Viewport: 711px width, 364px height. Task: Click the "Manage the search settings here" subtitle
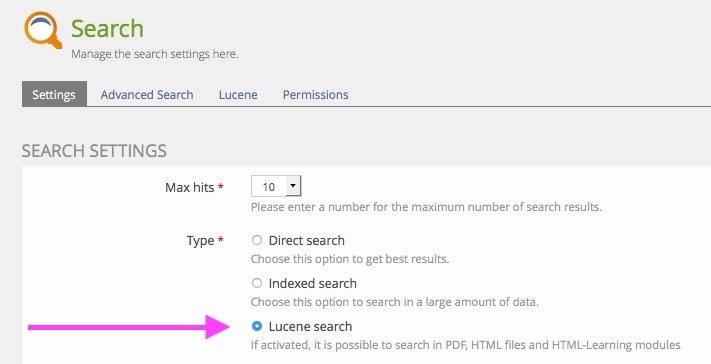155,54
